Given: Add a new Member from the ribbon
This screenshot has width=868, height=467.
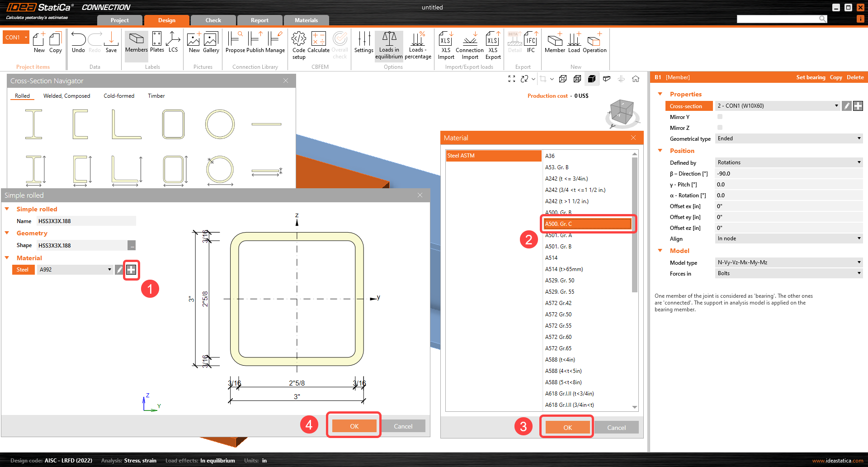Looking at the screenshot, I should [x=555, y=44].
